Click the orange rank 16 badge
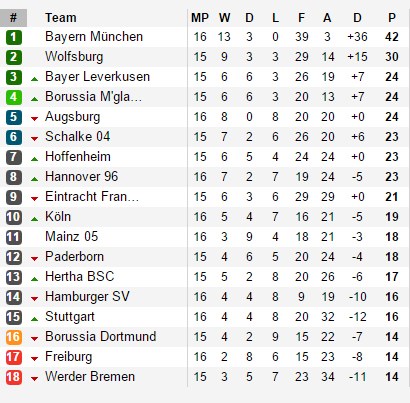This screenshot has height=403, width=410. click(x=14, y=337)
